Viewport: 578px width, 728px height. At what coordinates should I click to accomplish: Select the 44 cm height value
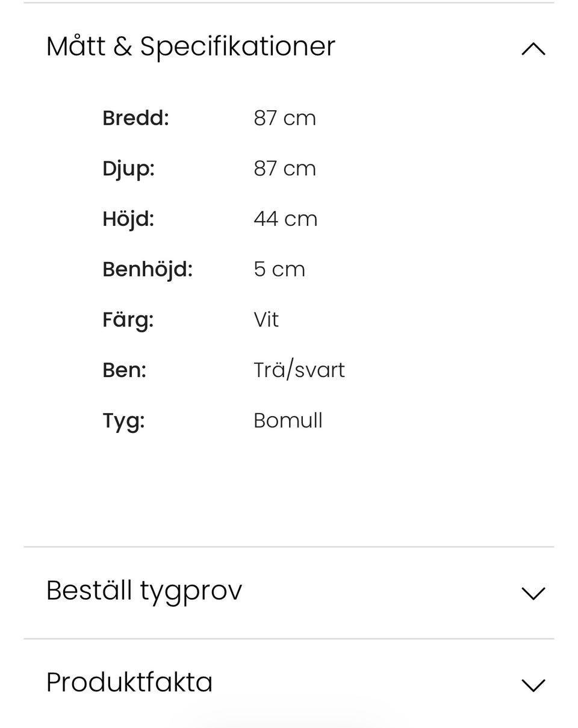(285, 219)
